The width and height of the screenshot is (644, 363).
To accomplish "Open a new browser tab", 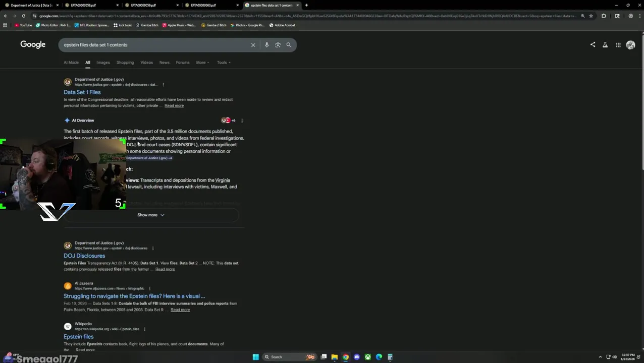I will [x=306, y=5].
